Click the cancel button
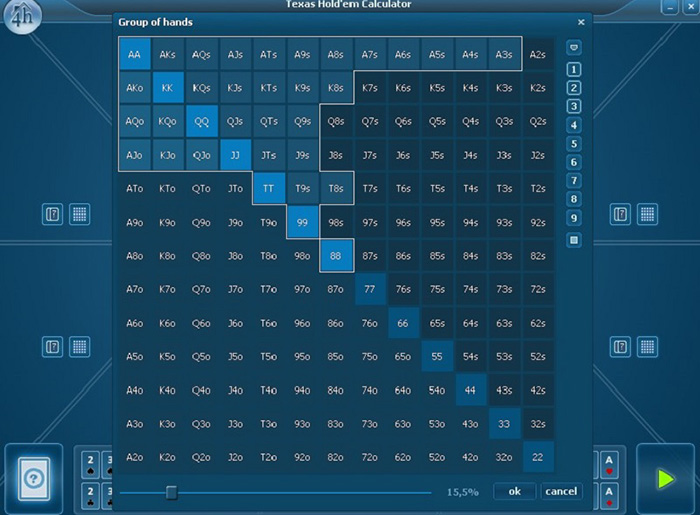700x515 pixels. pyautogui.click(x=561, y=491)
